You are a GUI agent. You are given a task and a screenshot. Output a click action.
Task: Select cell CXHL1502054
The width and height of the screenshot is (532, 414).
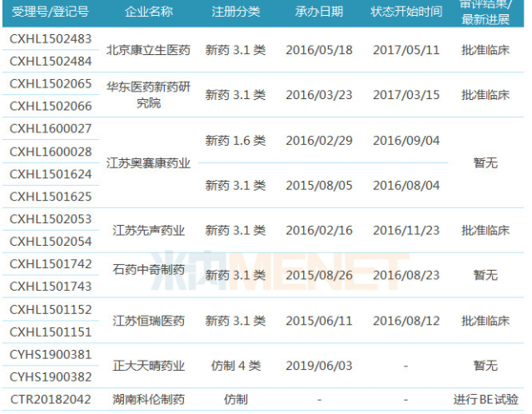51,242
